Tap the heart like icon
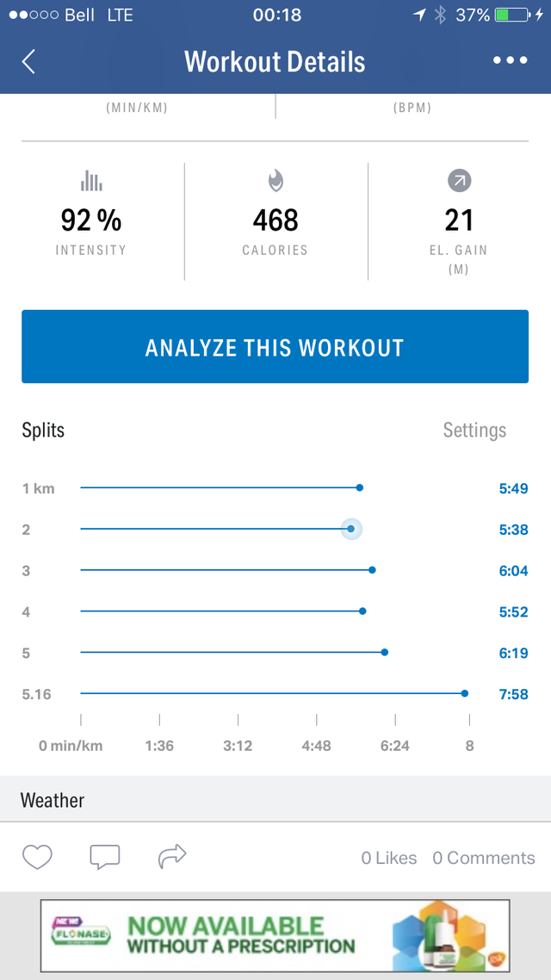Viewport: 551px width, 980px height. pyautogui.click(x=37, y=857)
